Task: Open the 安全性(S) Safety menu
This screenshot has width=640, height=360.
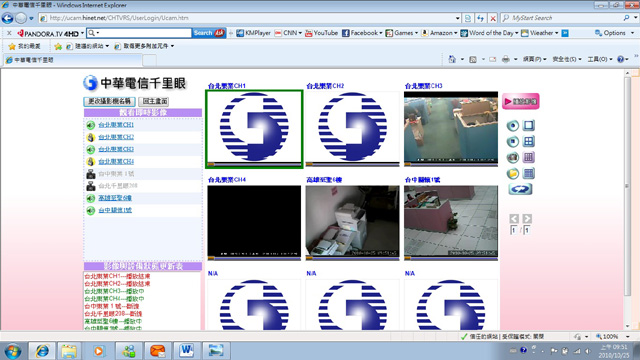Action: (567, 59)
